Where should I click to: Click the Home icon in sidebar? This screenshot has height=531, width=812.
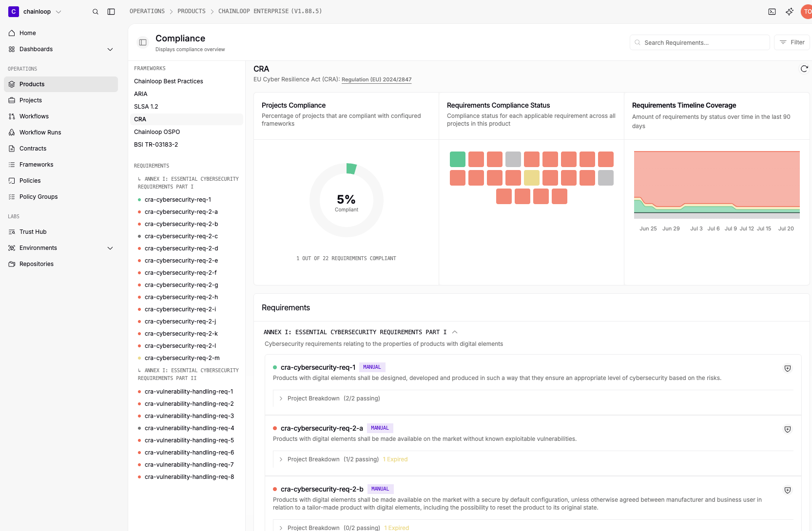[12, 33]
